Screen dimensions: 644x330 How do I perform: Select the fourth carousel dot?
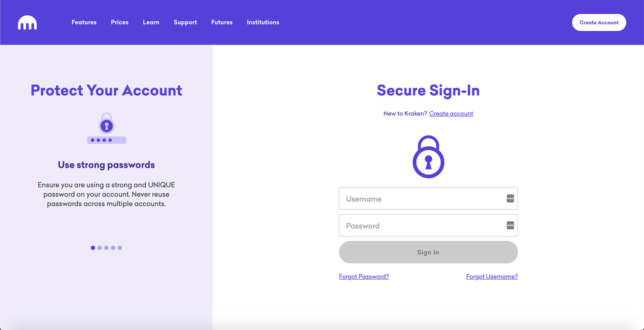[x=113, y=248]
